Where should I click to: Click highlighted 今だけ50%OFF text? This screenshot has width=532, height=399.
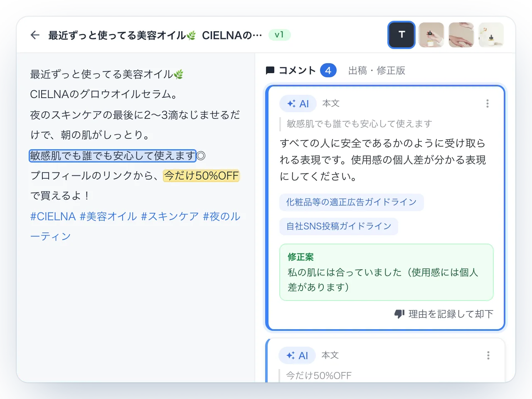click(202, 176)
